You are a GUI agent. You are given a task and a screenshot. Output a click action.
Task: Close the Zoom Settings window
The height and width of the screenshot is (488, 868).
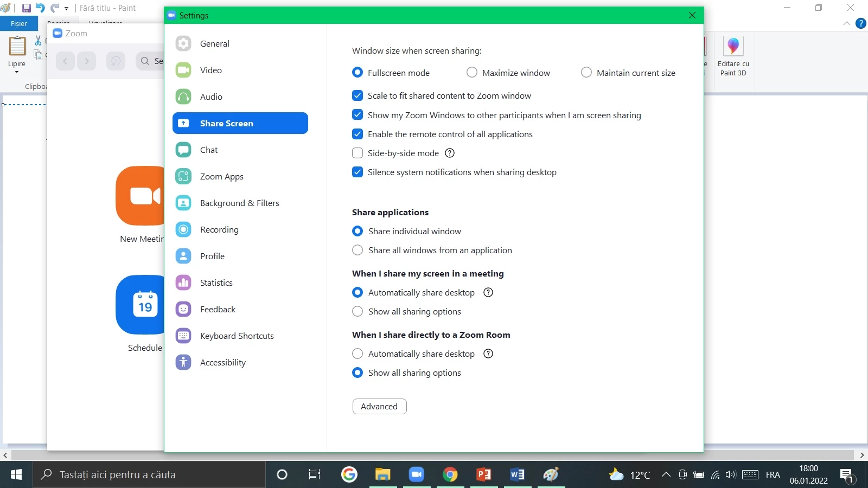(692, 15)
